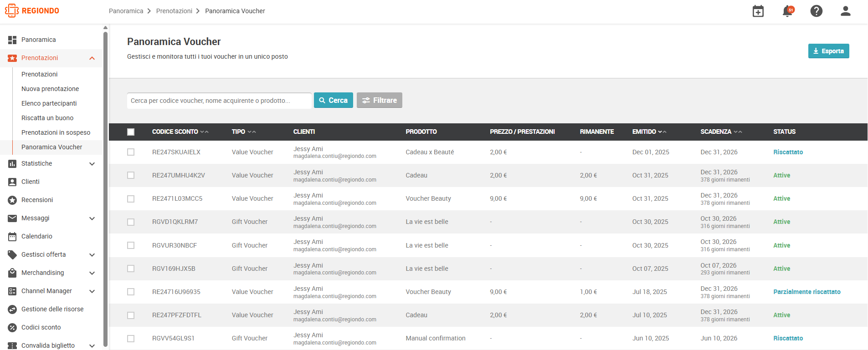Check the box for voucher RGVV54GL9S1
Viewport: 868px width, 350px height.
coord(131,339)
